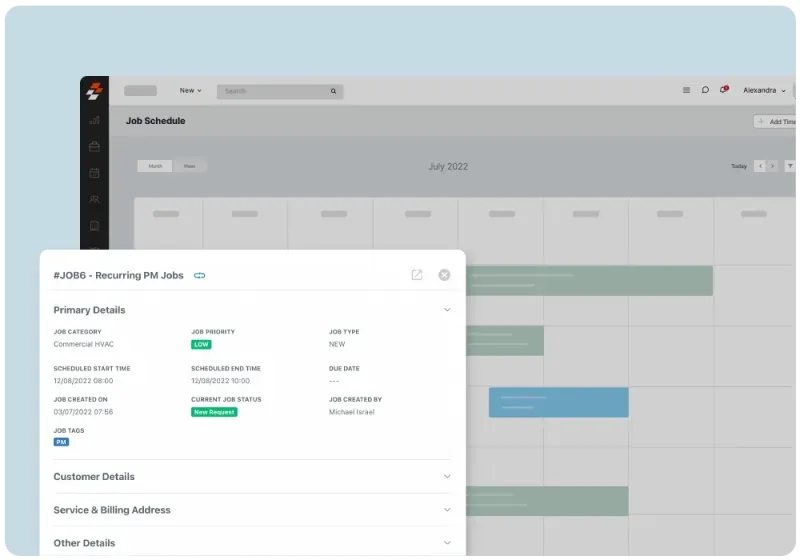This screenshot has width=800, height=560.
Task: Click the schedule filter funnel icon
Action: click(x=790, y=166)
